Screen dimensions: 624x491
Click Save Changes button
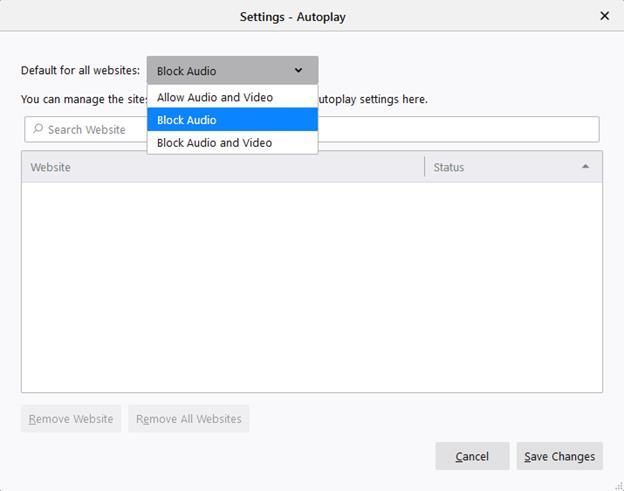[559, 456]
